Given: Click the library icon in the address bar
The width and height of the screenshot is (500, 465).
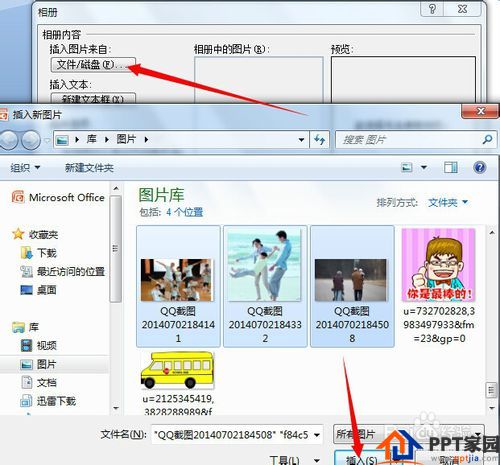Looking at the screenshot, I should [62, 140].
